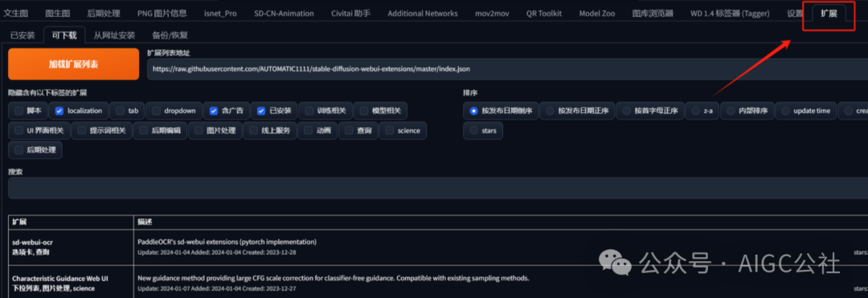Uncheck the 已安装 hide checkbox

tap(261, 111)
